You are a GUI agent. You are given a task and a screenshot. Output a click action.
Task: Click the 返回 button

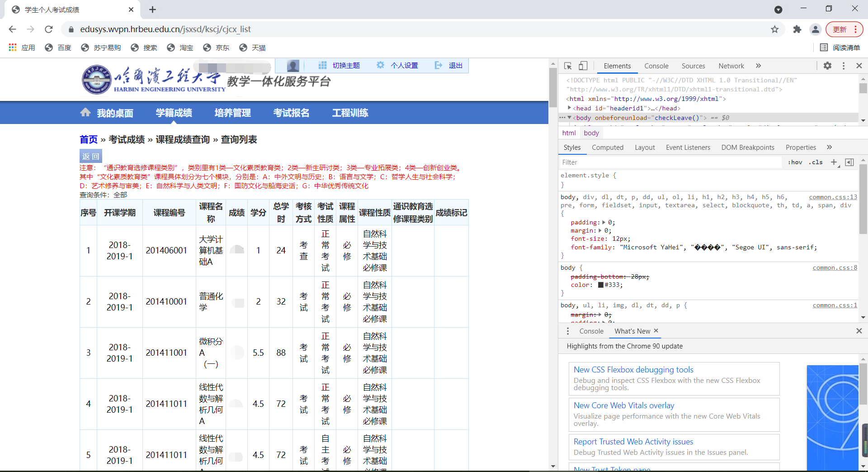pos(90,156)
